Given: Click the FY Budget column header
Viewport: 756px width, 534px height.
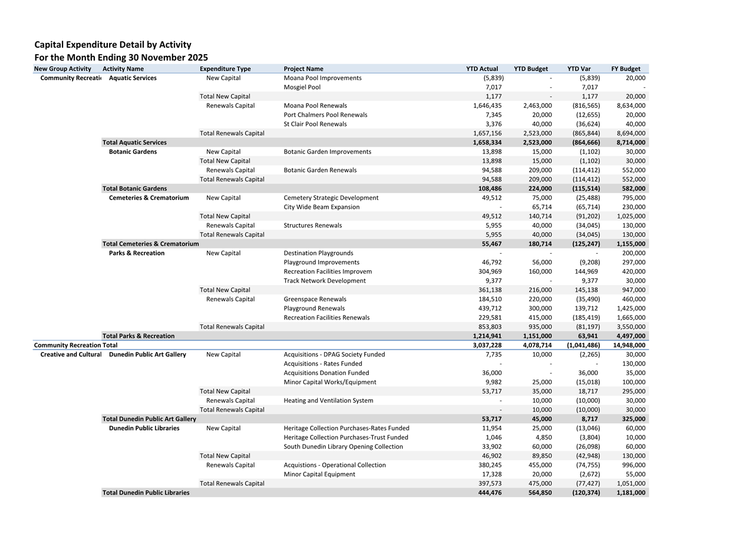Looking at the screenshot, I should point(625,69).
